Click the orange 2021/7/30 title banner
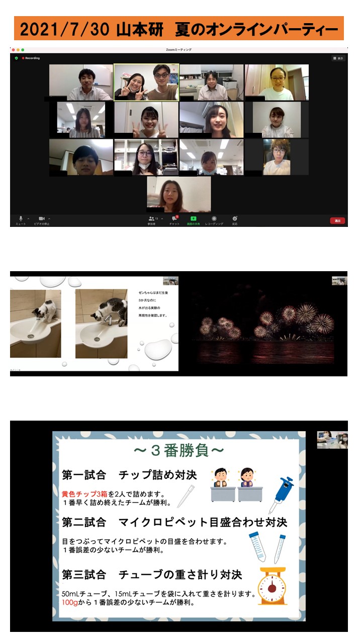Screen dimensions: 362x644 178,29
